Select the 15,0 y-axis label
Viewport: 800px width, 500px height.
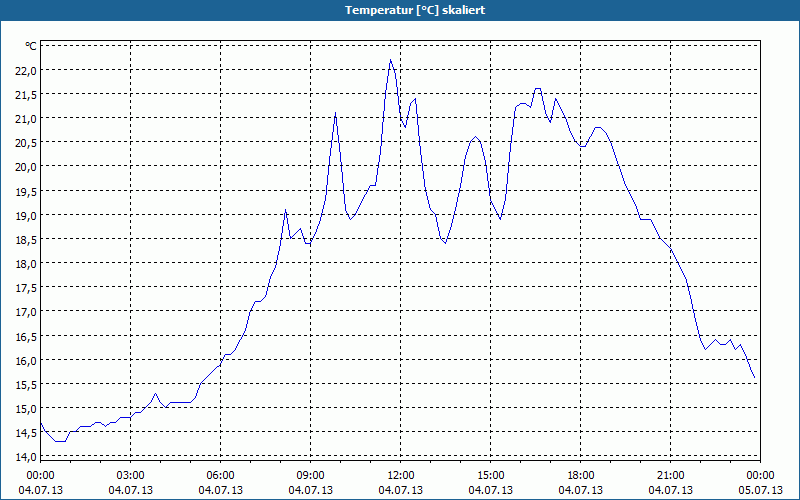pos(26,409)
